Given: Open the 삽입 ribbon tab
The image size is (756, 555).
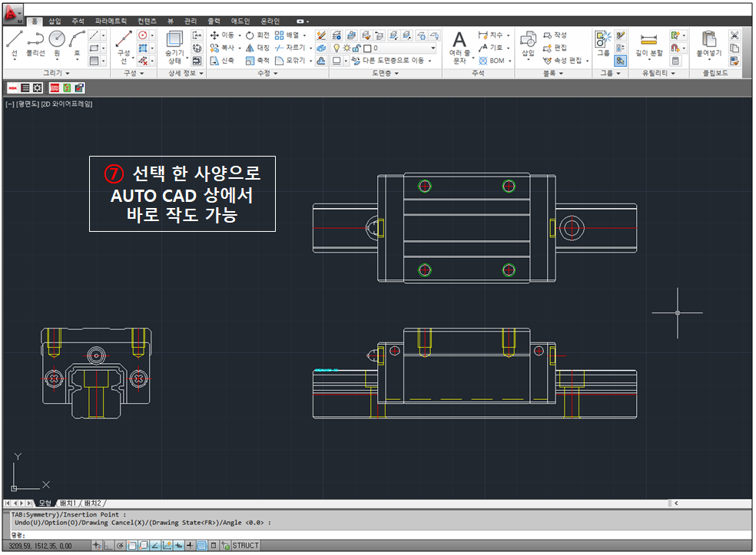Looking at the screenshot, I should coord(55,21).
